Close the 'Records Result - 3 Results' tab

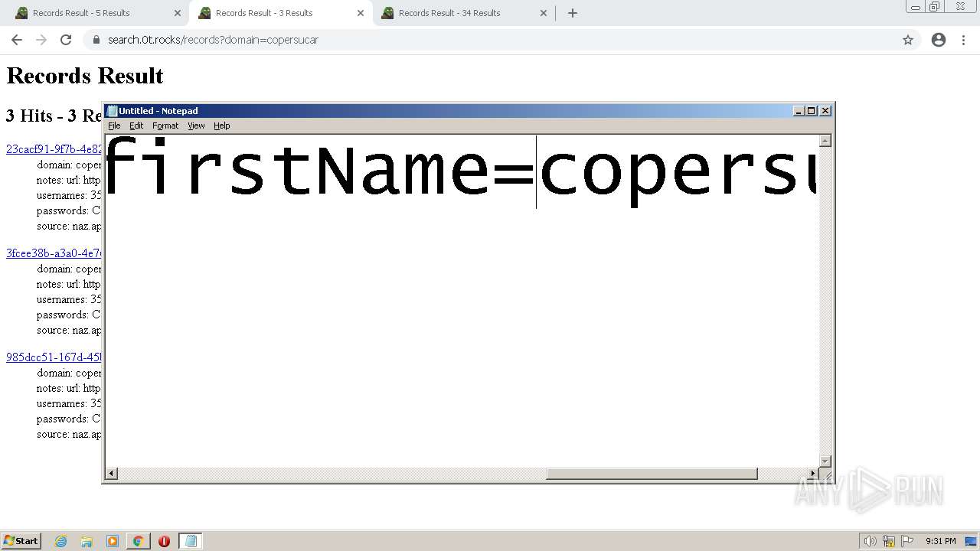click(x=360, y=13)
